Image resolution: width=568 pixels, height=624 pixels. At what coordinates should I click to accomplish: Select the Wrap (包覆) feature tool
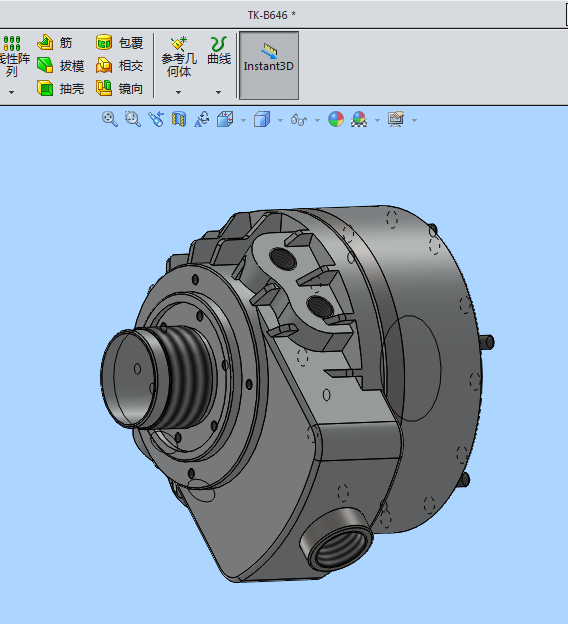coord(119,42)
